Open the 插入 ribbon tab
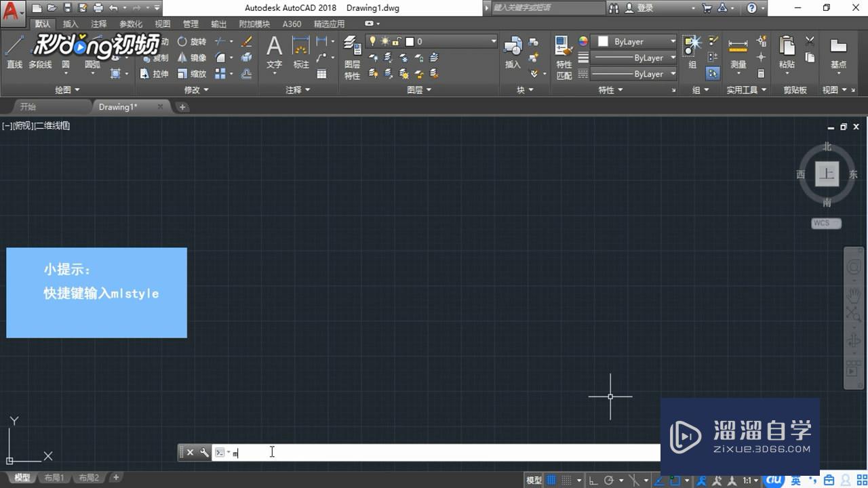 [x=71, y=24]
